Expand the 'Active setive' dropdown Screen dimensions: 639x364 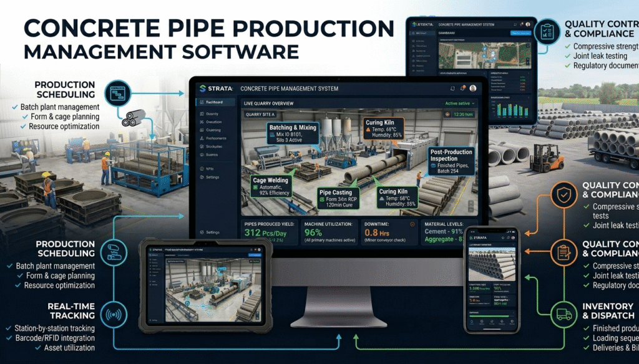coord(460,103)
